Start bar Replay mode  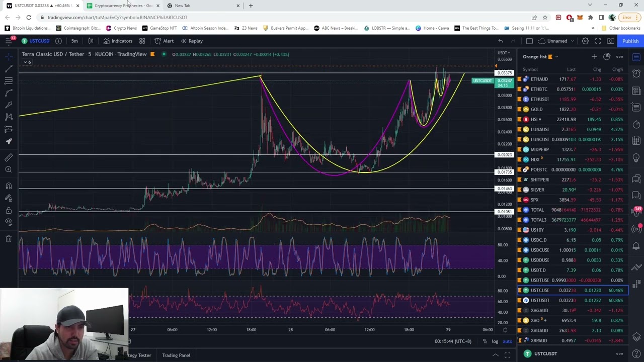192,41
